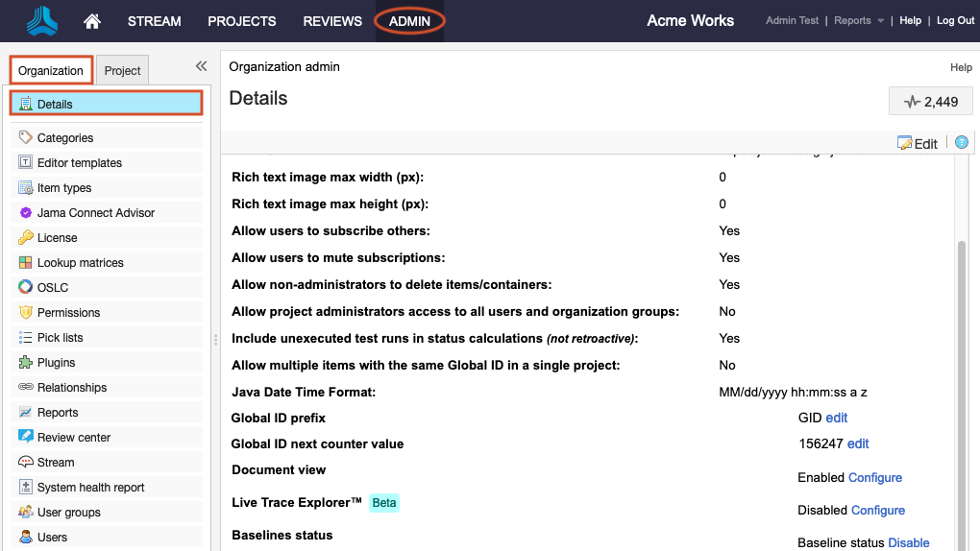
Task: Open the Reports dropdown arrow in header
Action: (880, 20)
